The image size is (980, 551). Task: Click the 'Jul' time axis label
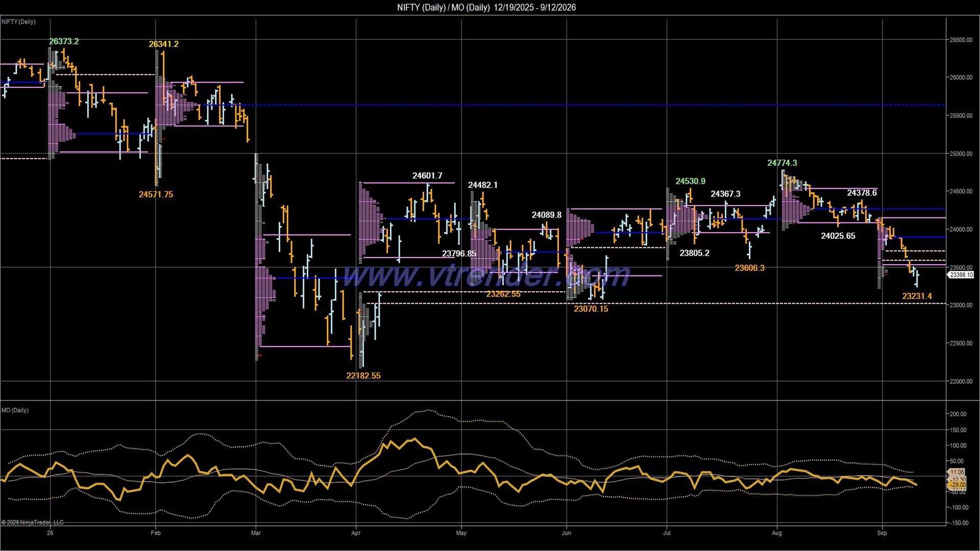tap(667, 533)
